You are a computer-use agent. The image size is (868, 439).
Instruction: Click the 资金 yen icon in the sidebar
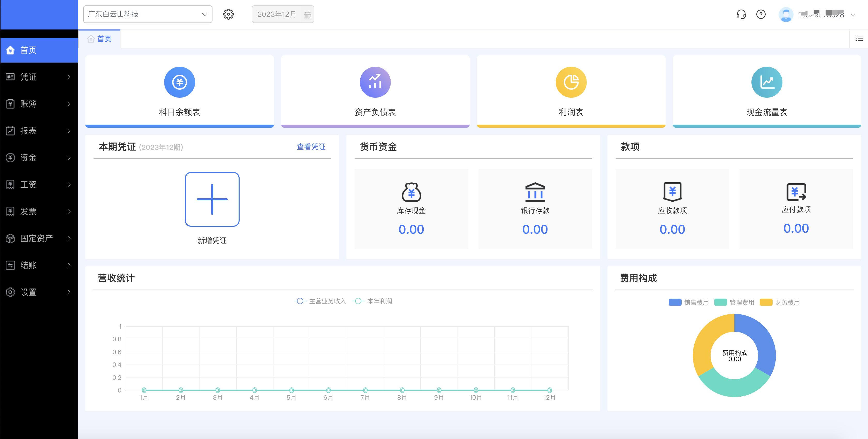pos(10,157)
